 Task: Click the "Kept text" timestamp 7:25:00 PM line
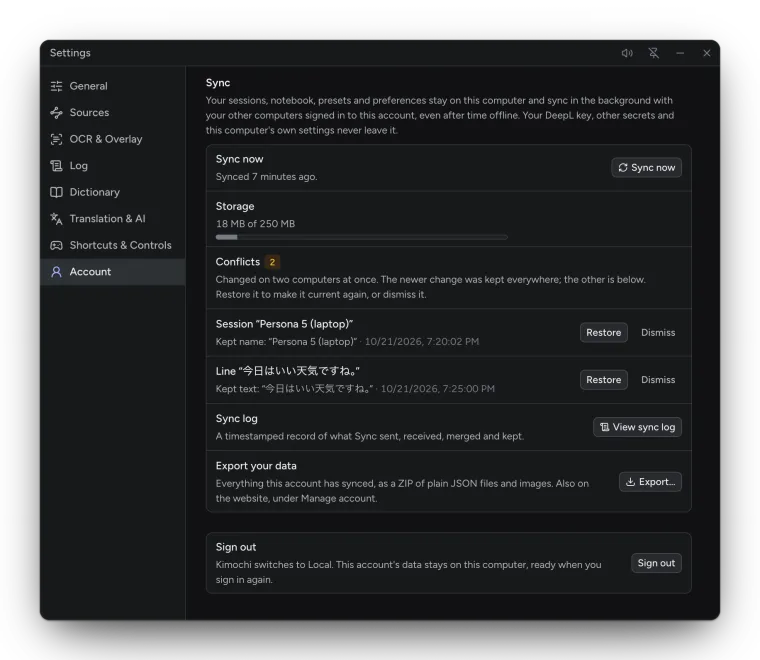pos(355,389)
